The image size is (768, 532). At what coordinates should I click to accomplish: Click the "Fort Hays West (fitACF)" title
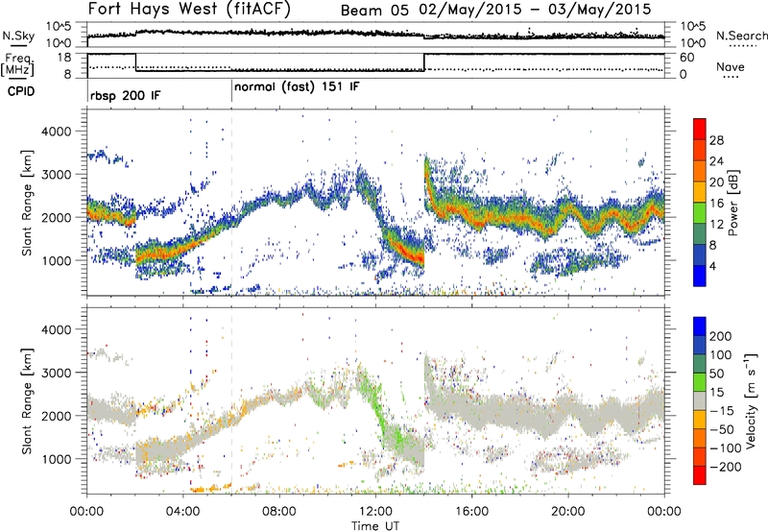pyautogui.click(x=188, y=9)
